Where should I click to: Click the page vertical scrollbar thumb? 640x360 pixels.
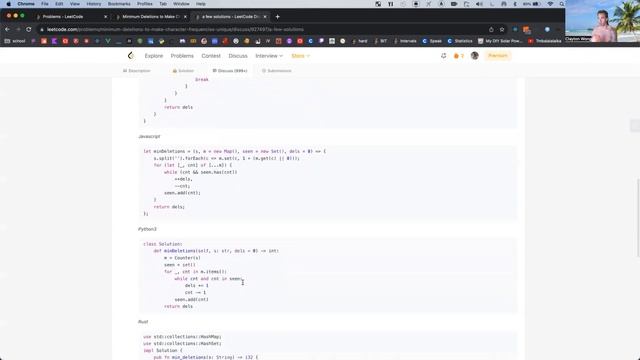[638, 218]
